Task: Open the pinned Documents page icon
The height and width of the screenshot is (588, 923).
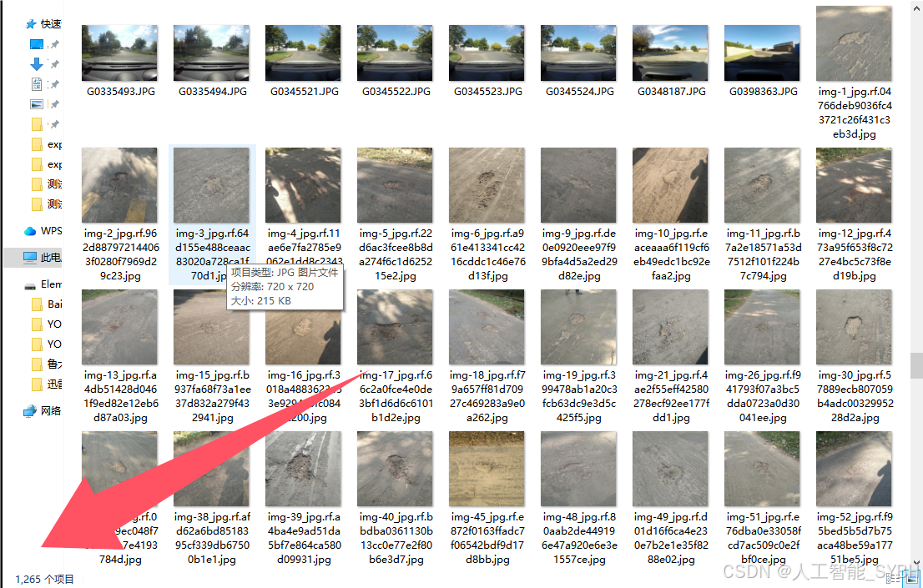Action: coord(37,84)
